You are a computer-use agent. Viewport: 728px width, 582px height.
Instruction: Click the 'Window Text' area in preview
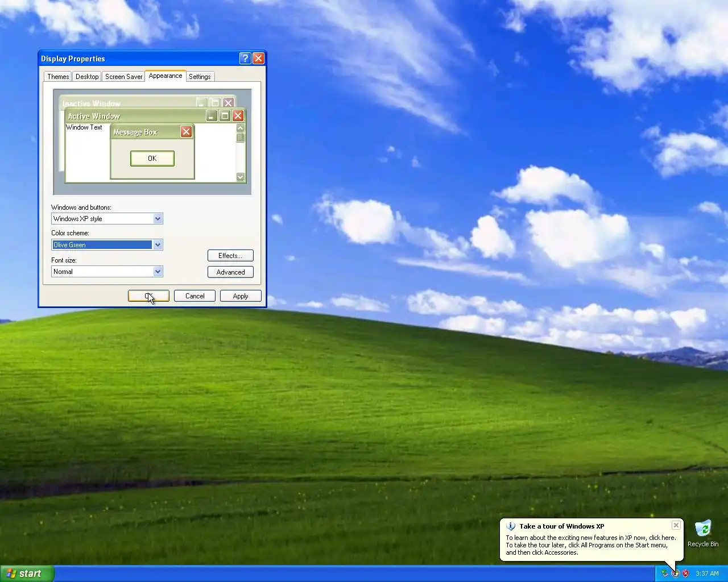pos(84,127)
